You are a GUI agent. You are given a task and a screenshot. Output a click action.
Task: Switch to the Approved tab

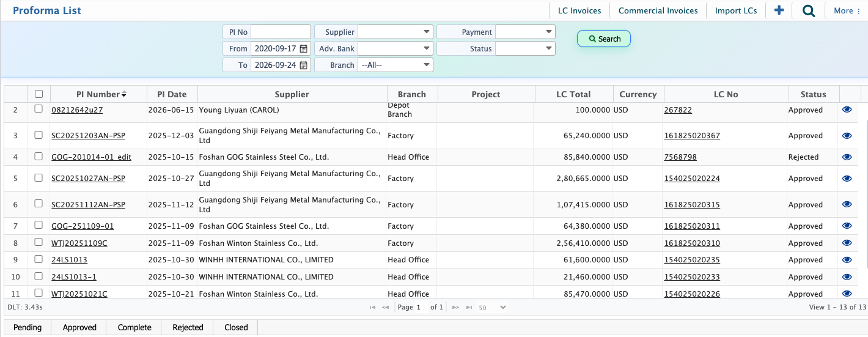(79, 327)
